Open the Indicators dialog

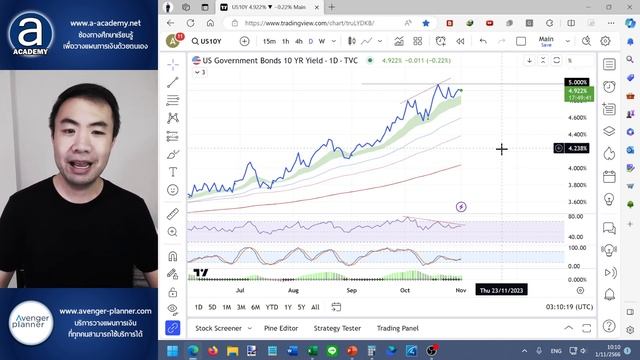tap(399, 41)
